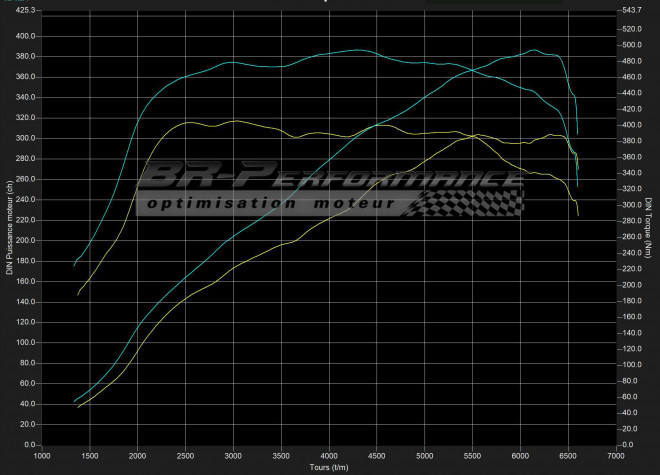The height and width of the screenshot is (475, 660).
Task: Click the 3000 rpm x-axis tick label
Action: 233,456
